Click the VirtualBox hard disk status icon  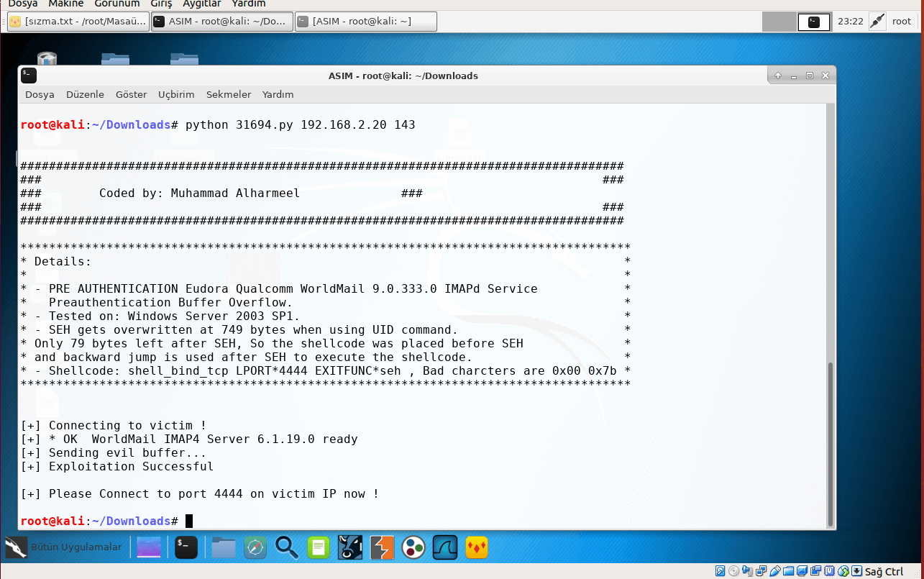[x=721, y=571]
